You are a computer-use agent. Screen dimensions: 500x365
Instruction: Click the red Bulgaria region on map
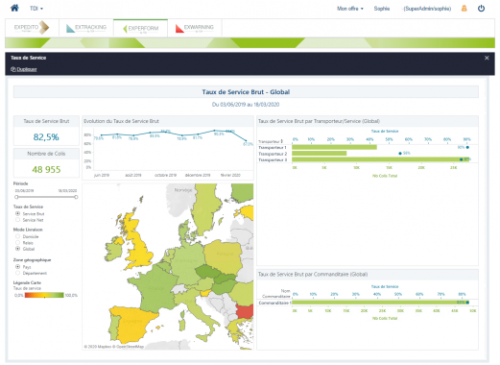click(244, 311)
